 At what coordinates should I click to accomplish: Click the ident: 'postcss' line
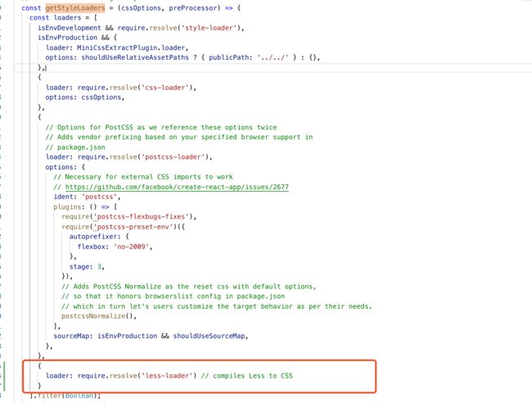[87, 197]
